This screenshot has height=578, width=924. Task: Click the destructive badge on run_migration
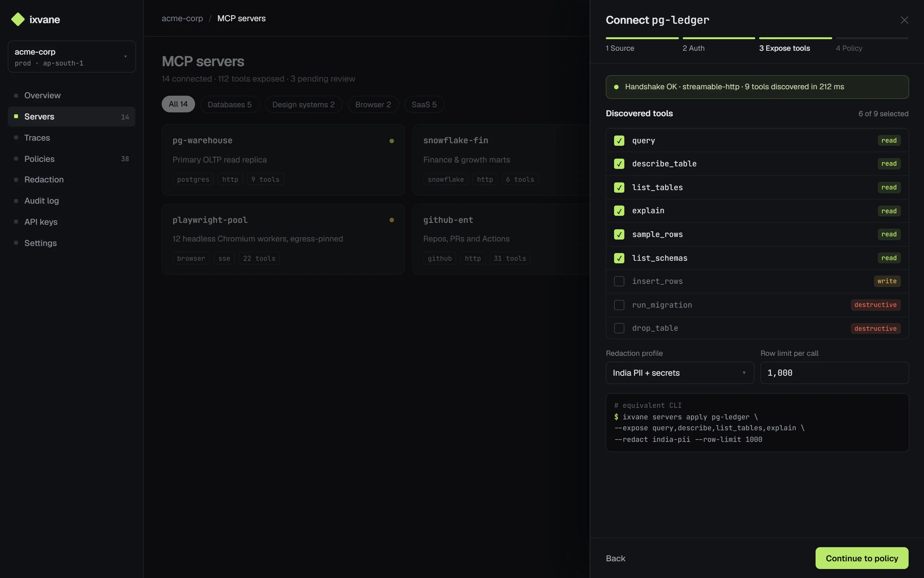[x=876, y=305]
